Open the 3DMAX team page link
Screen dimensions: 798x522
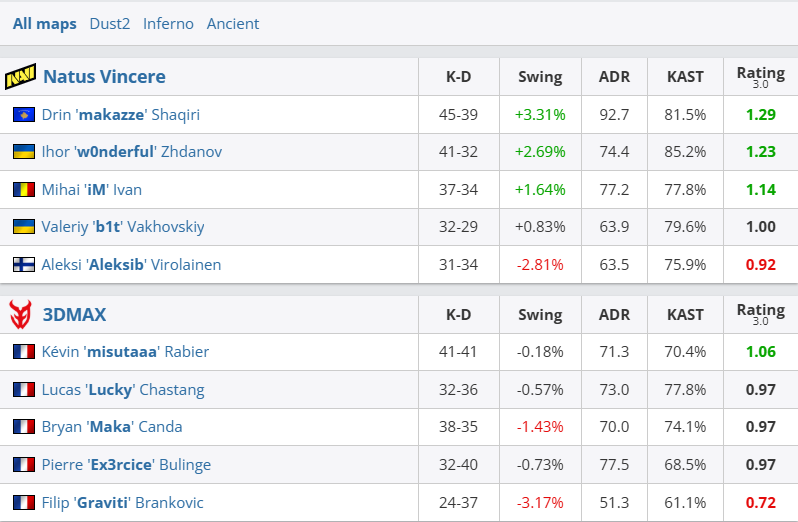click(74, 315)
